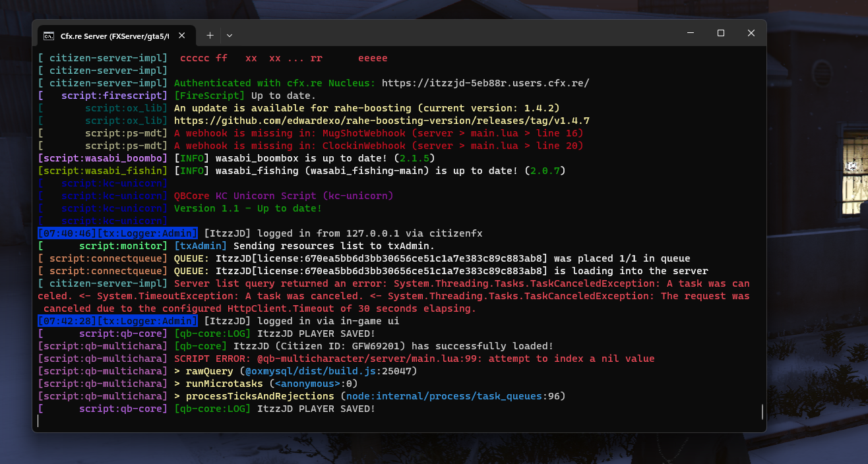This screenshot has height=464, width=868.
Task: Click '> processTicksAndRejections' stack trace line
Action: pyautogui.click(x=370, y=396)
